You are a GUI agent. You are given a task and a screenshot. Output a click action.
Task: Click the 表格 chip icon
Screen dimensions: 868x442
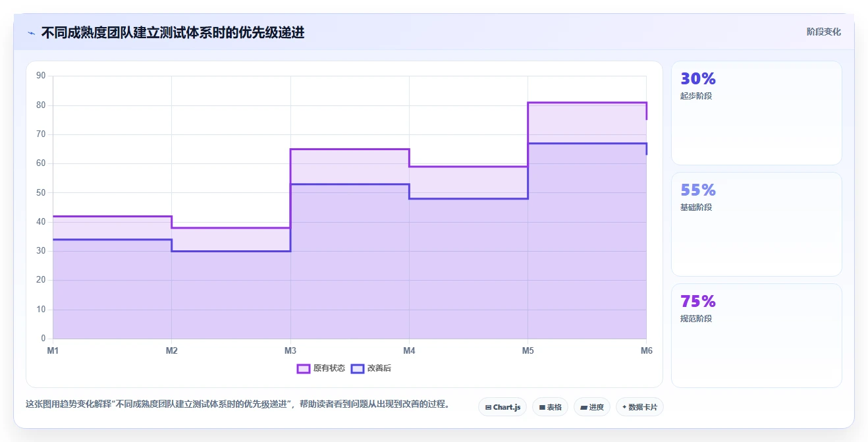[542, 408]
